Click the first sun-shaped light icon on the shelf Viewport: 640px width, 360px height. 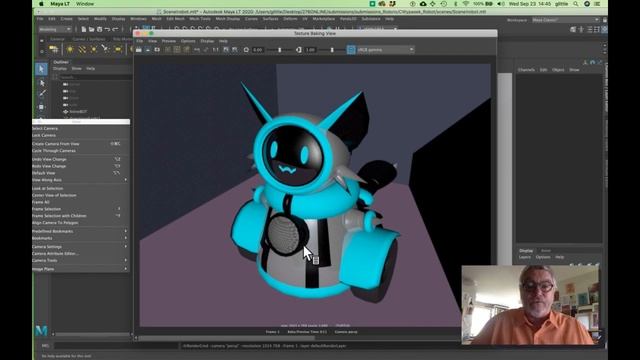click(x=70, y=49)
